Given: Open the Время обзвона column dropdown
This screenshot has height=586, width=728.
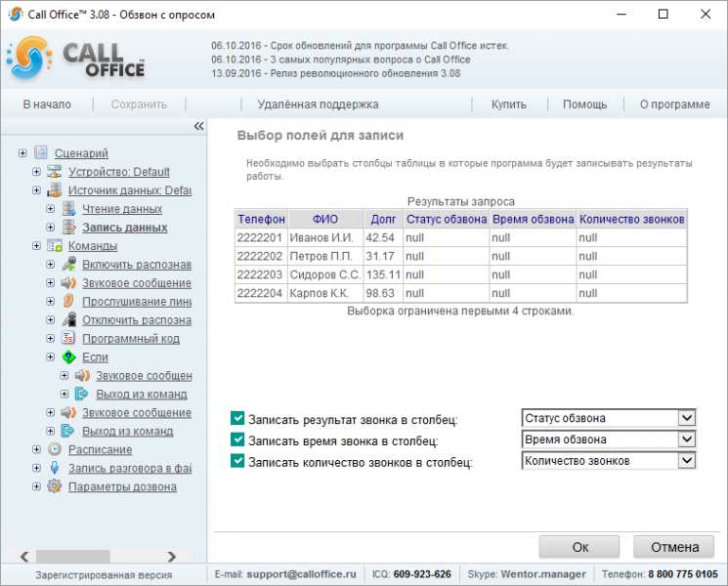Looking at the screenshot, I should pyautogui.click(x=687, y=439).
